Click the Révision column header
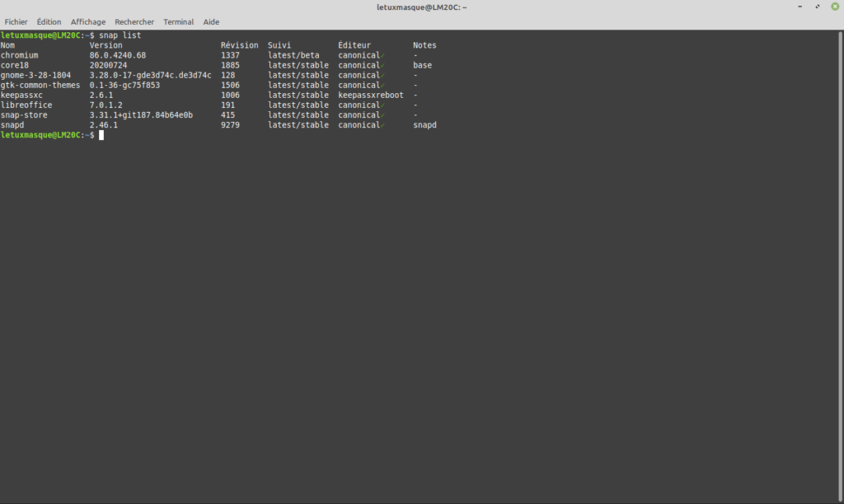The width and height of the screenshot is (844, 504). pos(239,45)
